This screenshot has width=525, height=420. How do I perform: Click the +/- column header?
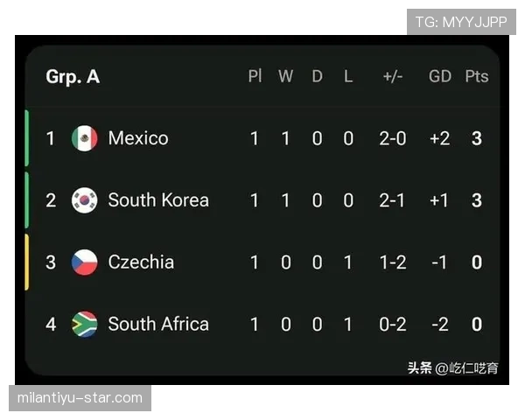[393, 76]
